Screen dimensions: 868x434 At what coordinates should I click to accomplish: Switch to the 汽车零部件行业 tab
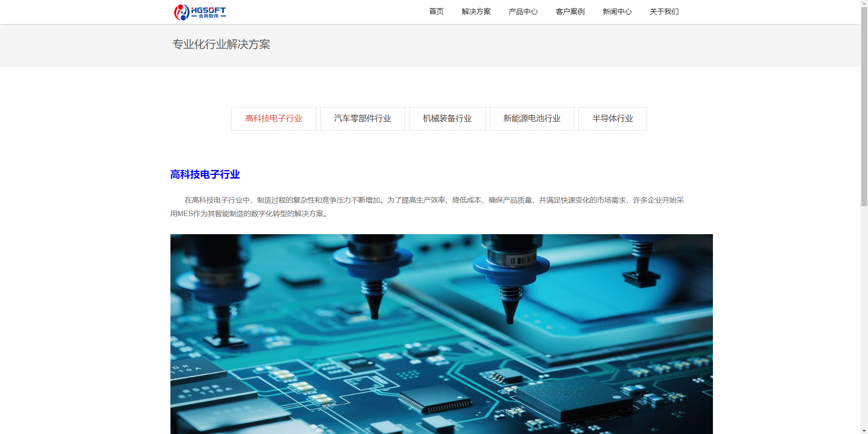[363, 119]
